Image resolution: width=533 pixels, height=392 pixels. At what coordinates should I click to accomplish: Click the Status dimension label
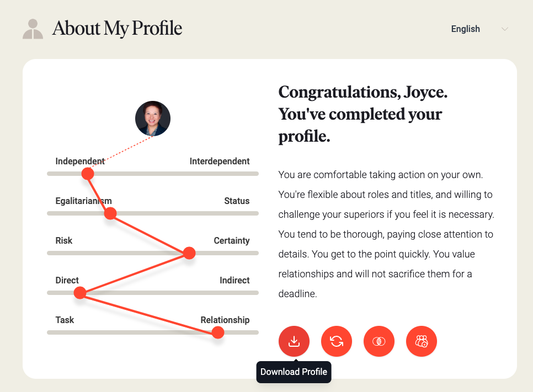tap(237, 201)
